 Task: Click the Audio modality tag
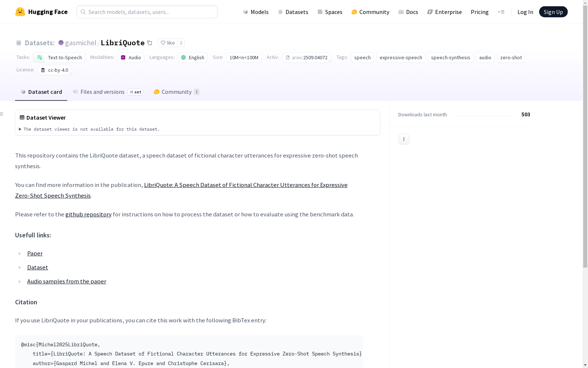(x=131, y=57)
